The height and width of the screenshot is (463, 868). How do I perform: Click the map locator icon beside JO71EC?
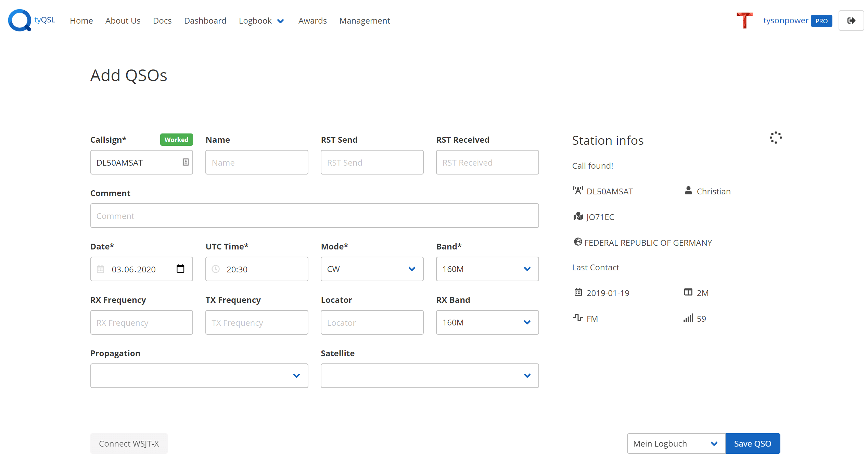click(x=578, y=217)
